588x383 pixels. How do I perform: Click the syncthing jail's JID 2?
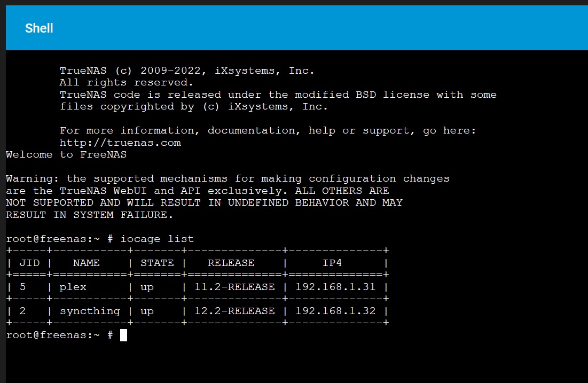tap(22, 311)
